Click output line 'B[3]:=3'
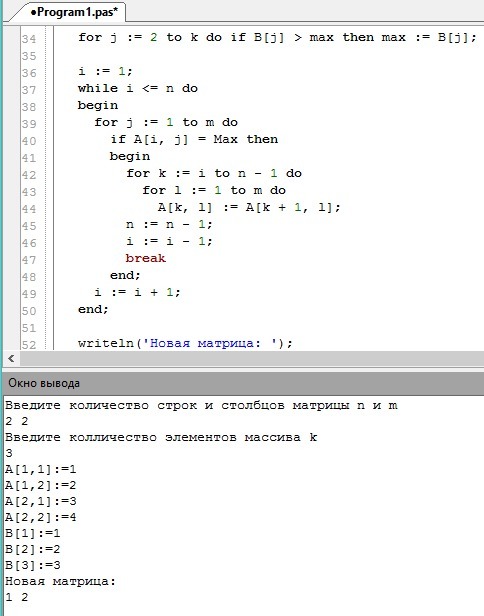Viewport: 484px width, 616px height. (33, 565)
